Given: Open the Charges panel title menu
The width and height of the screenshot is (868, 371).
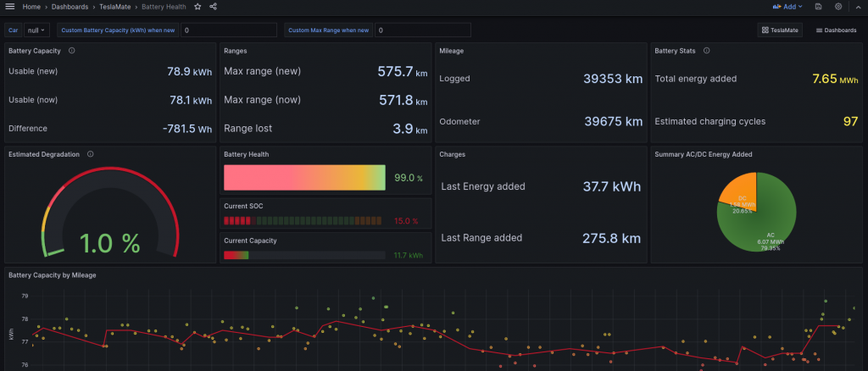Looking at the screenshot, I should point(452,154).
